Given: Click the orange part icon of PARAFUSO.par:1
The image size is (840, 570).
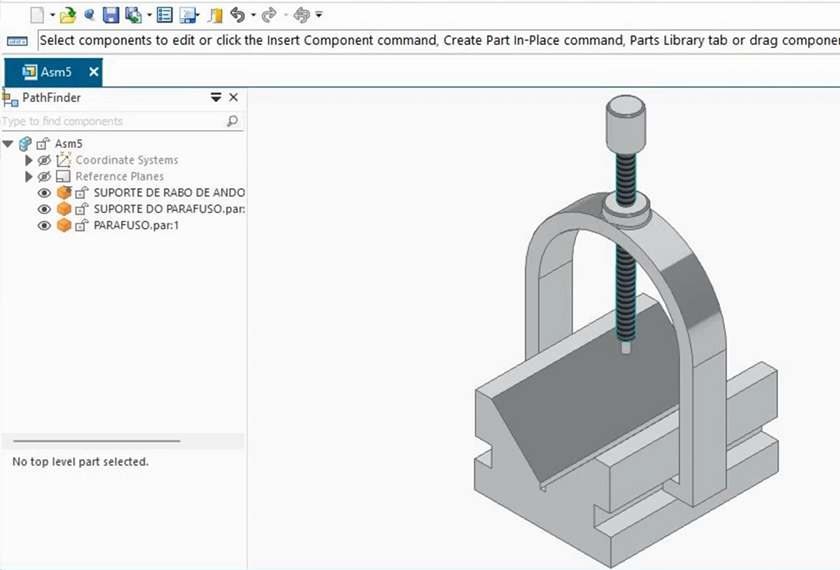Looking at the screenshot, I should coord(64,226).
